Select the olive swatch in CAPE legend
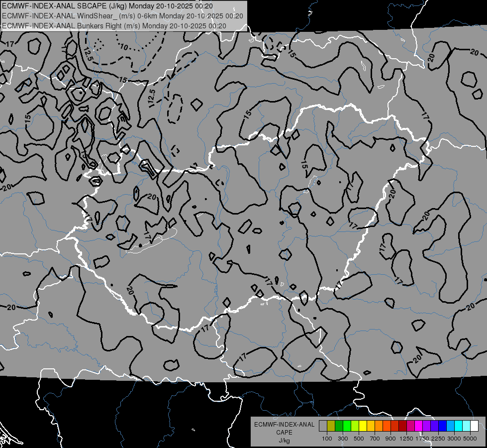Image resolution: width=487 pixels, height=448 pixels. 331,426
